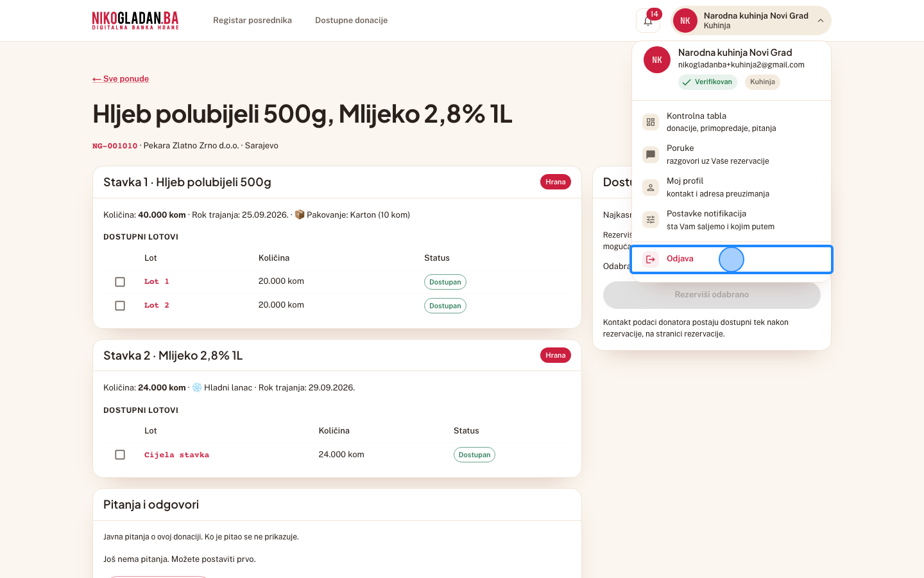The image size is (924, 578).
Task: Click 'Još nema pitanja' message
Action: 180,559
